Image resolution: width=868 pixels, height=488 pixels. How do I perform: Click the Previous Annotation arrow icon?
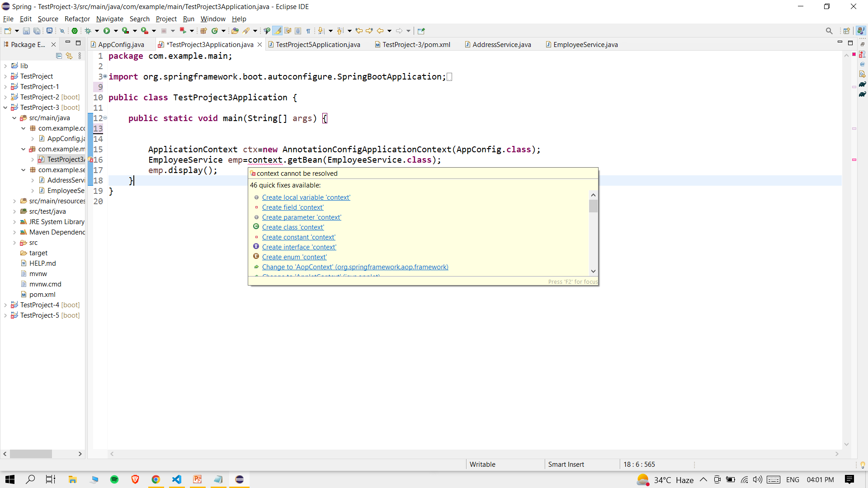tap(340, 31)
